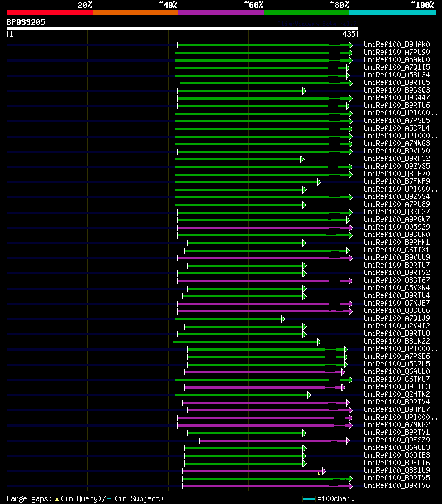The width and height of the screenshot is (442, 504).
Task: Open the UniRef100_C5YXN4 entry
Action: click(396, 288)
